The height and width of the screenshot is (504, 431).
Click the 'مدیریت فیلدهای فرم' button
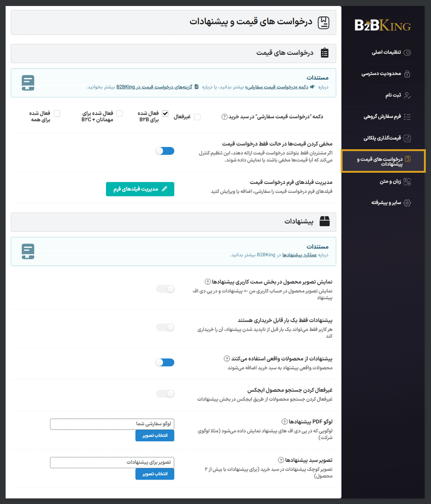[140, 189]
